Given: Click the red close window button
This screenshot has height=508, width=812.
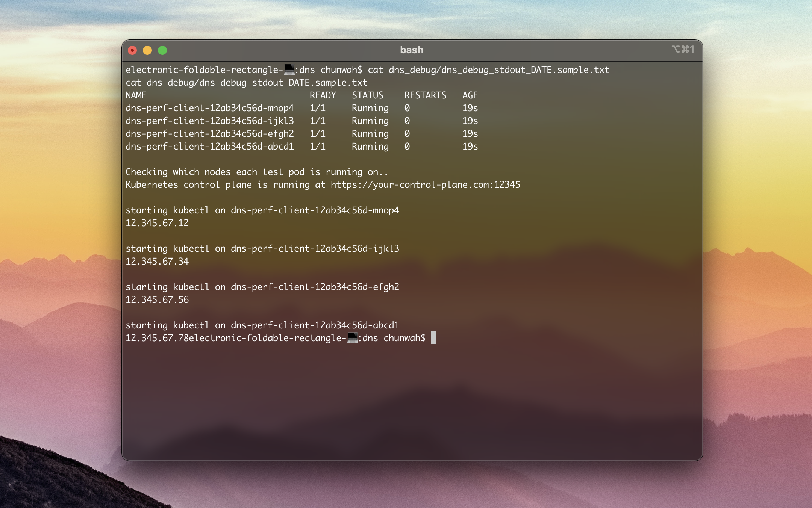Looking at the screenshot, I should (x=132, y=50).
